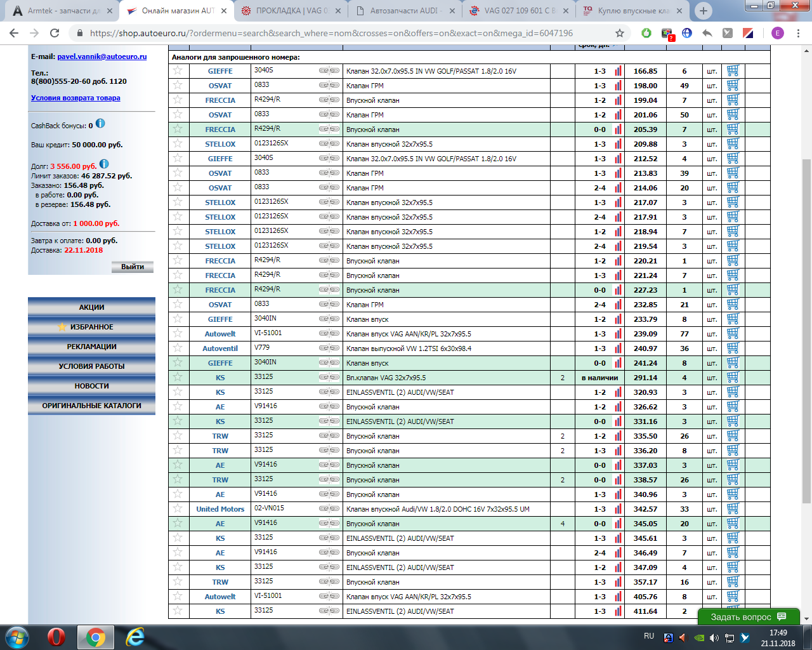Open crosses icon for United Motors 02-VN015
Viewport: 812px width, 650px height.
329,509
